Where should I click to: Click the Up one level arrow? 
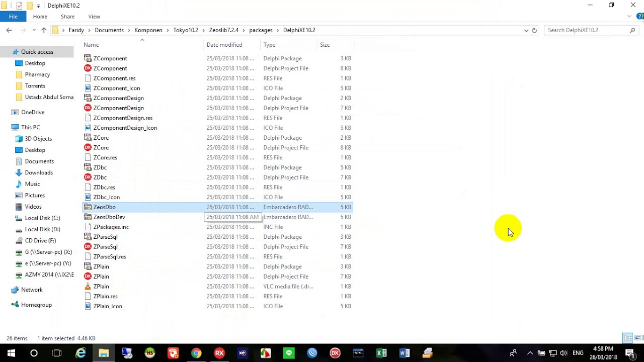[x=44, y=30]
